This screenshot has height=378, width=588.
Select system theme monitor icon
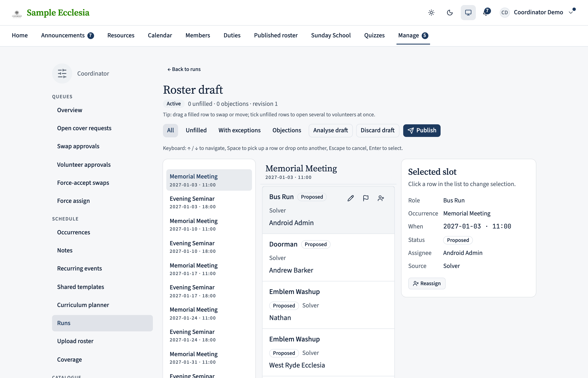468,13
